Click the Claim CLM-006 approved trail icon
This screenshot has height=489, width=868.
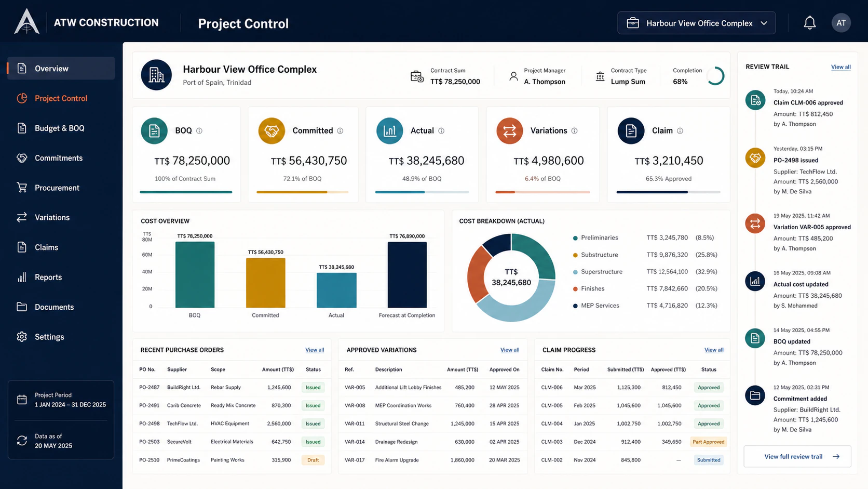tap(755, 100)
